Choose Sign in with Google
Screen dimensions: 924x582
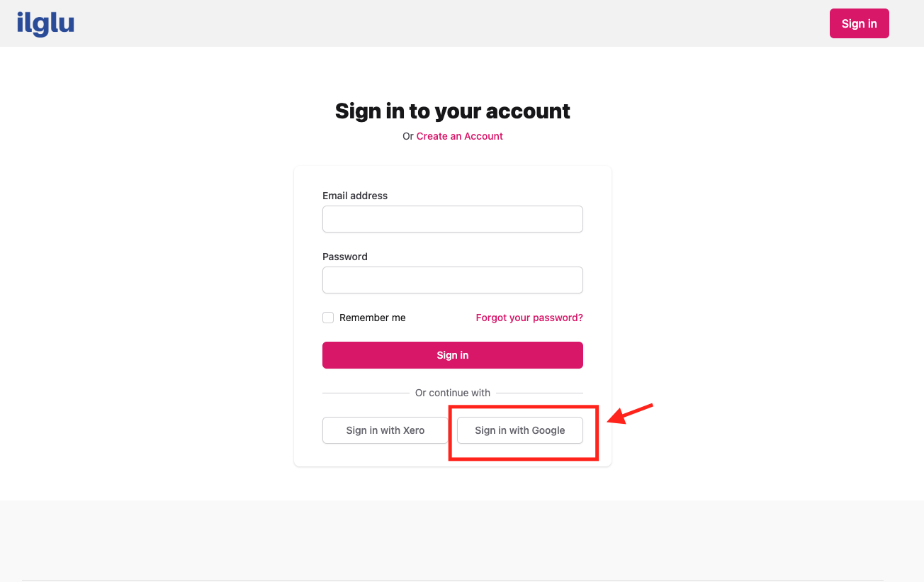coord(520,430)
